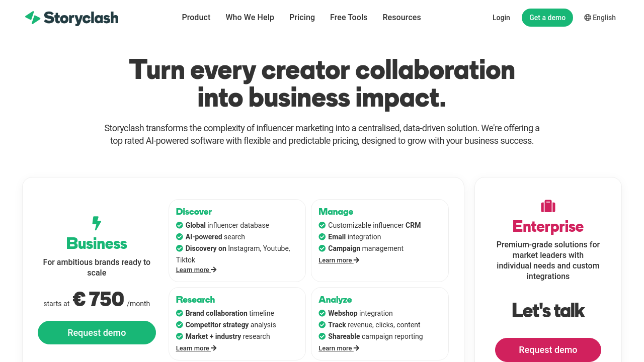Open the Who We Help menu
This screenshot has width=644, height=362.
[x=250, y=18]
